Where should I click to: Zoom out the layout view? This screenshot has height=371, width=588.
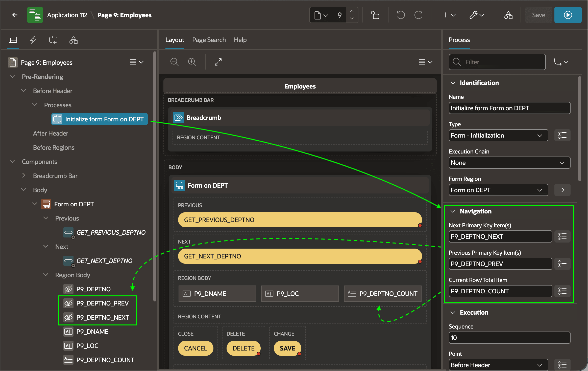click(x=175, y=62)
